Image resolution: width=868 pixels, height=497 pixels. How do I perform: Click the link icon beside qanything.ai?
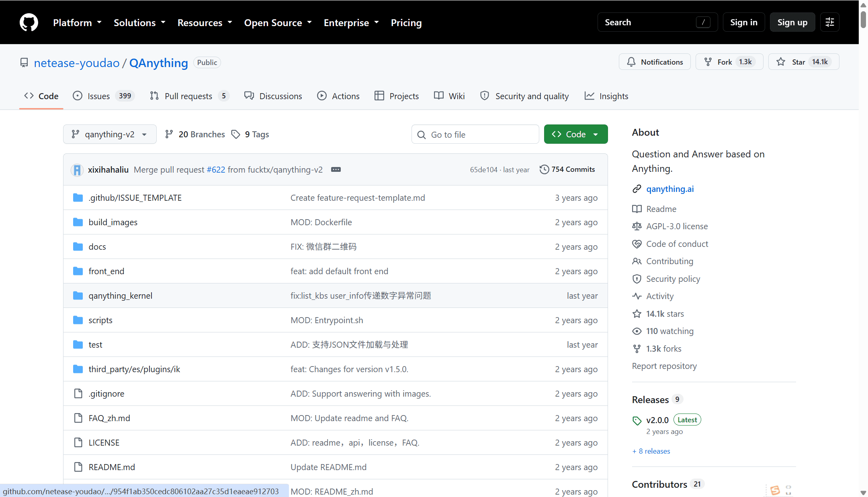637,189
